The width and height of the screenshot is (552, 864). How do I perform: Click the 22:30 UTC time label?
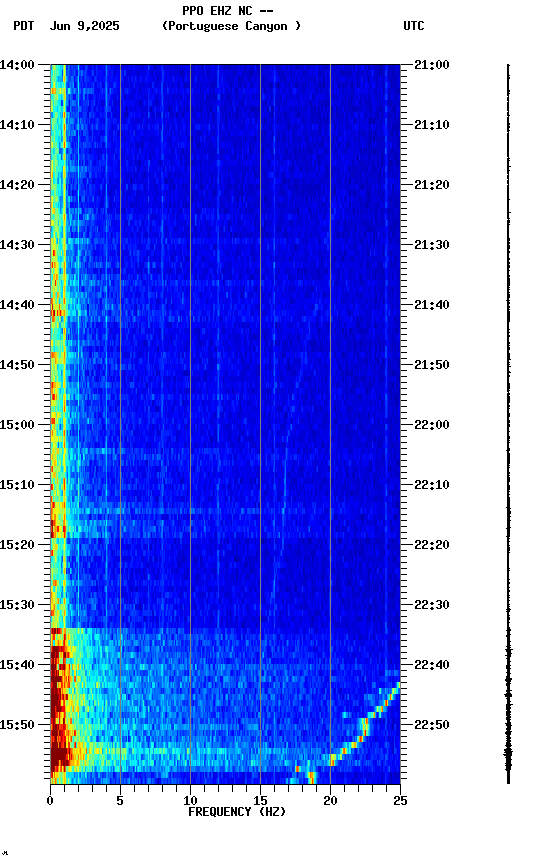pyautogui.click(x=432, y=605)
